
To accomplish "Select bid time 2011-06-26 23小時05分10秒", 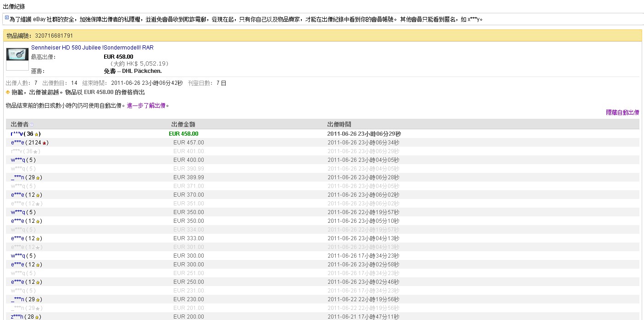I will (363, 221).
